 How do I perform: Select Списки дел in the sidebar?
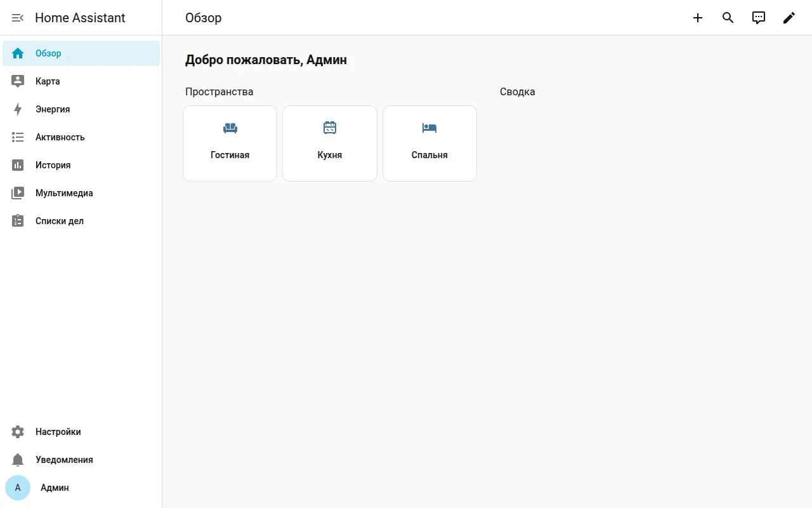(81, 221)
